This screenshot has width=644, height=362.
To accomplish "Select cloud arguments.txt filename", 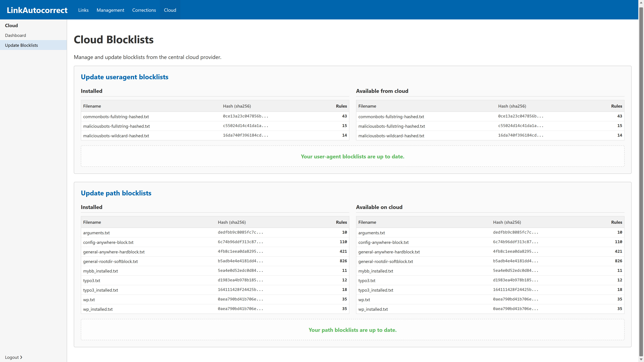I will coord(371,233).
